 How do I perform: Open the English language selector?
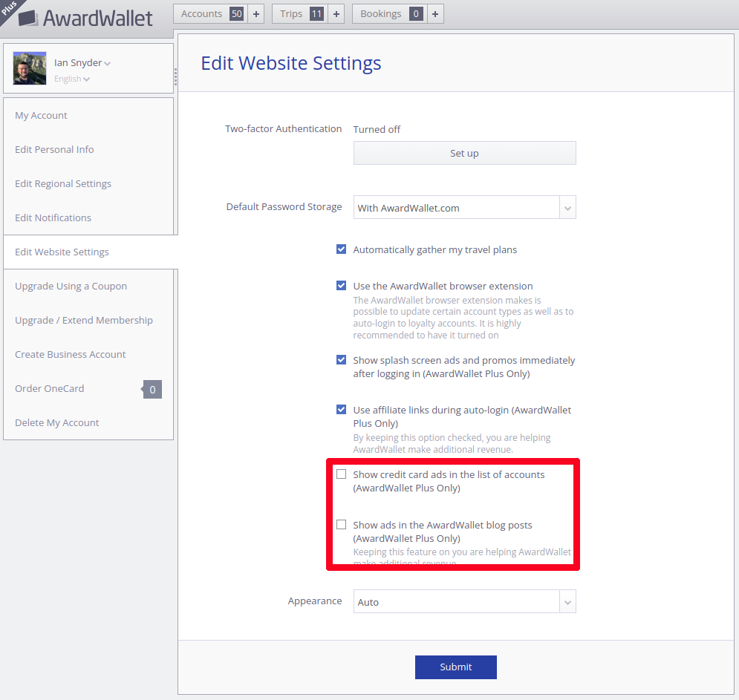coord(71,79)
